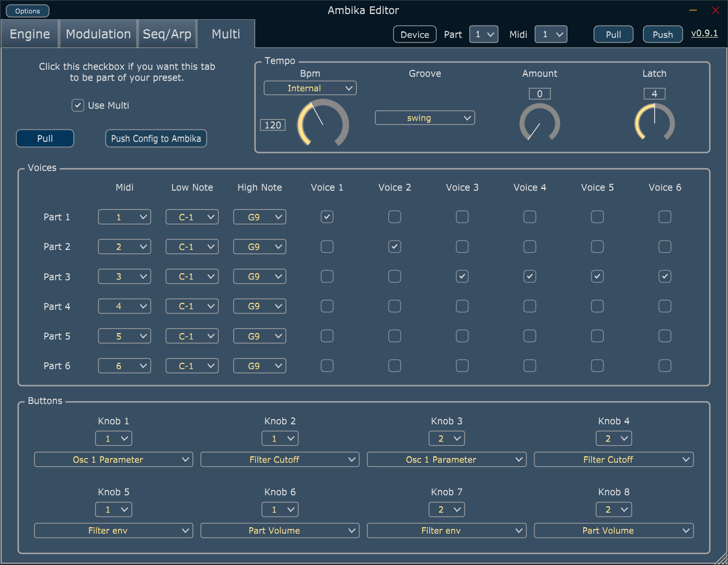The height and width of the screenshot is (565, 728).
Task: Open the v0.9.1 version link
Action: pos(704,33)
